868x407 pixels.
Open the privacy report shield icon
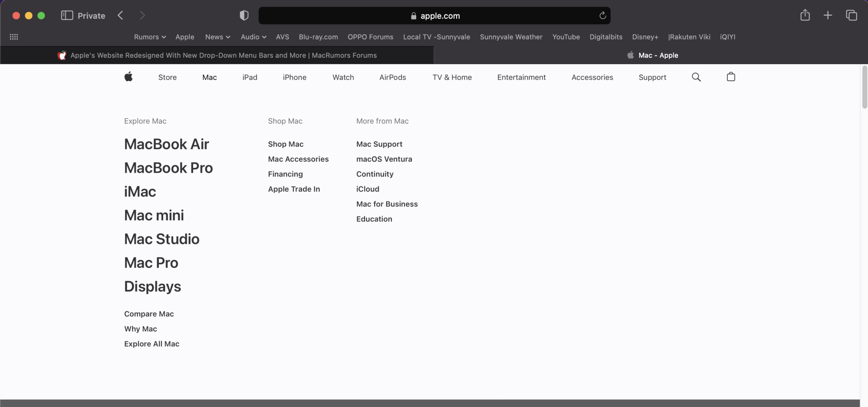(244, 16)
